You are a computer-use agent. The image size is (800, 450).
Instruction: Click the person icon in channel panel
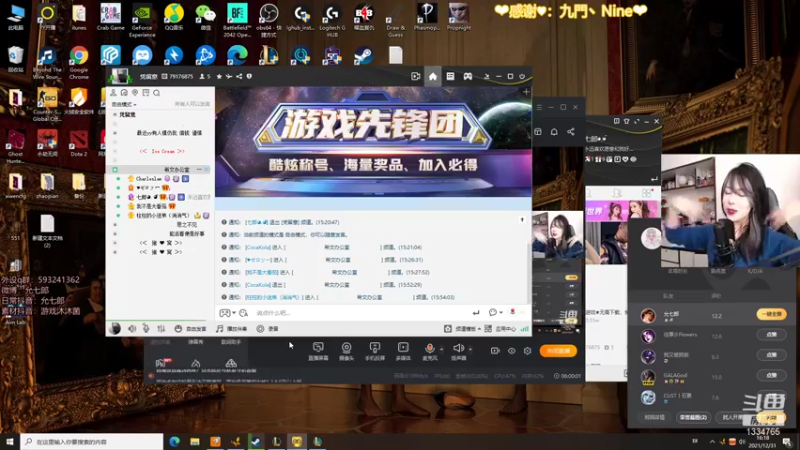113,93
